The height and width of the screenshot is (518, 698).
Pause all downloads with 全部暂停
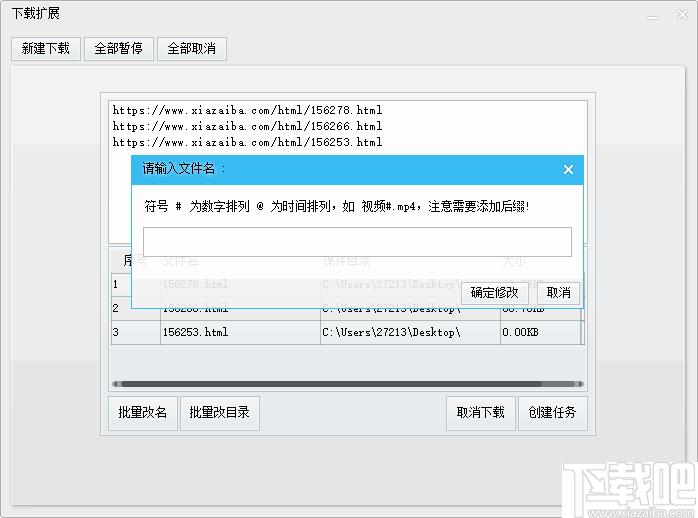coord(118,48)
